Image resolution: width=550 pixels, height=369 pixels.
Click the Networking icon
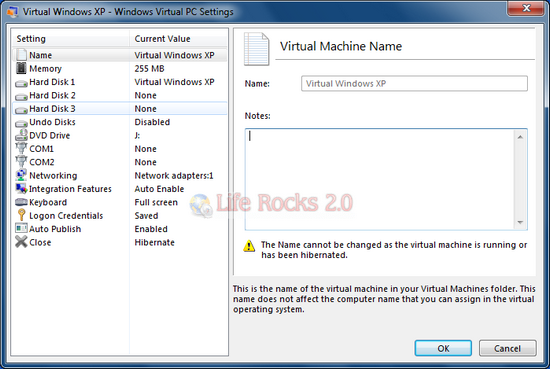tap(21, 175)
